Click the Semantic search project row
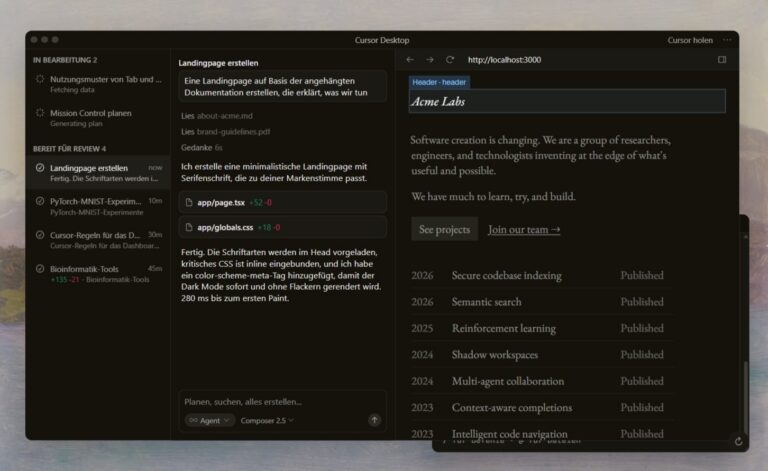 tap(540, 302)
